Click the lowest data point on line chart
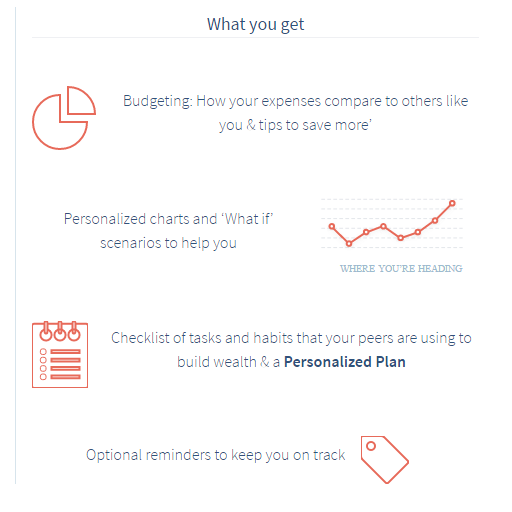512x512 pixels. pos(349,244)
